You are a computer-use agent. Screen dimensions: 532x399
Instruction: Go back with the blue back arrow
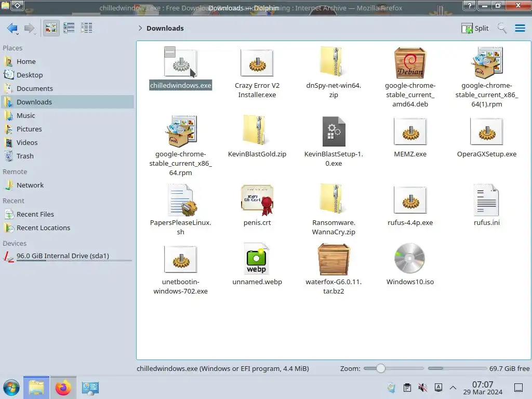[12, 28]
